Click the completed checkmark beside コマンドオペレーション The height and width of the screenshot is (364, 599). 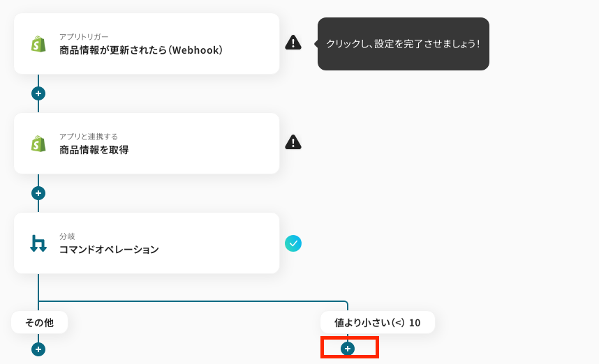click(x=293, y=243)
